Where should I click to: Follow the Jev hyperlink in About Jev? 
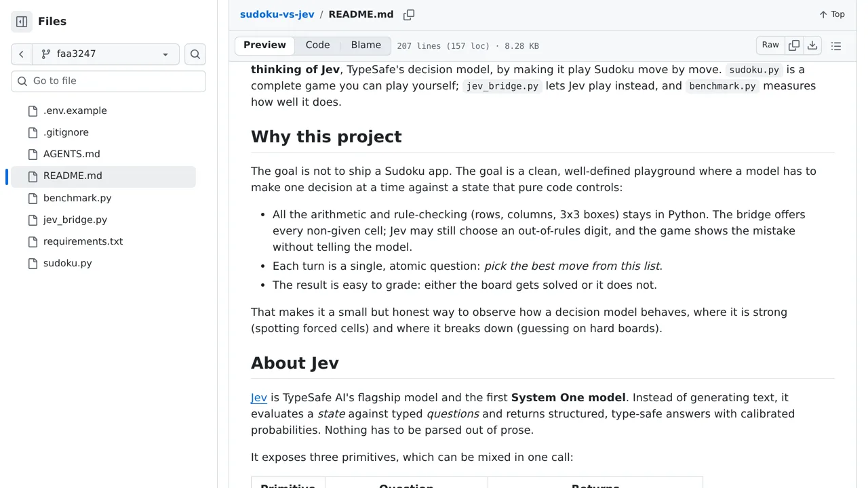pyautogui.click(x=259, y=398)
